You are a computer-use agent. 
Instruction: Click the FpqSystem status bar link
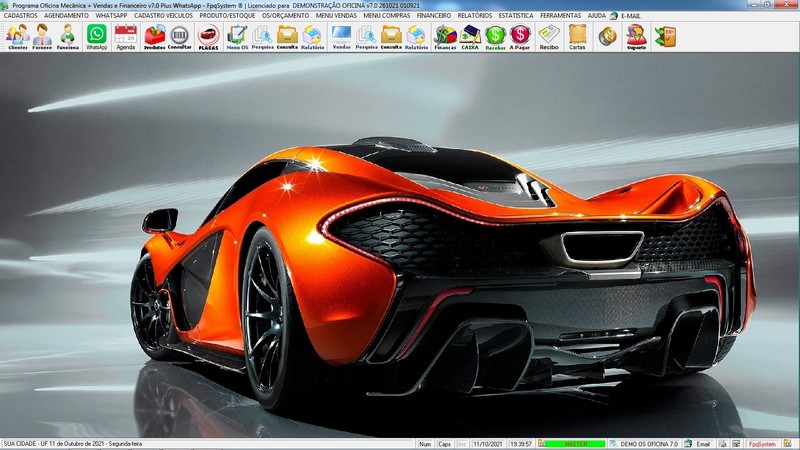coord(762,444)
